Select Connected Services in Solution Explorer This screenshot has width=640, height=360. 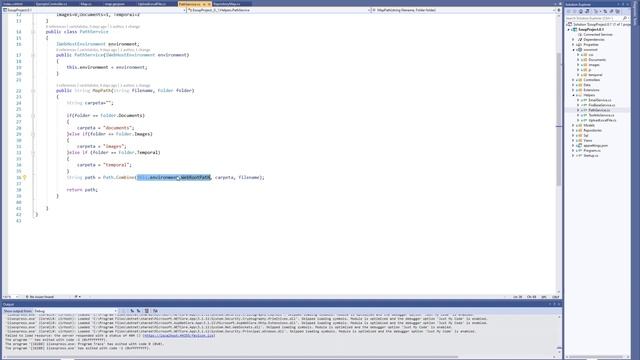pyautogui.click(x=598, y=35)
